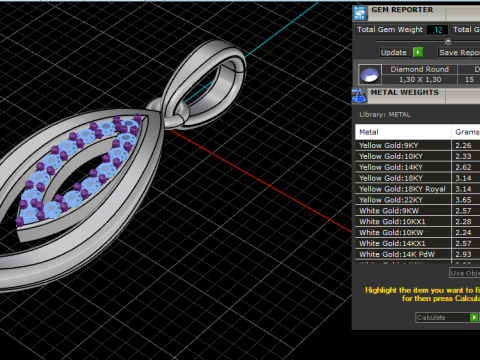Click the Gem Reporter panel icon

pyautogui.click(x=360, y=13)
